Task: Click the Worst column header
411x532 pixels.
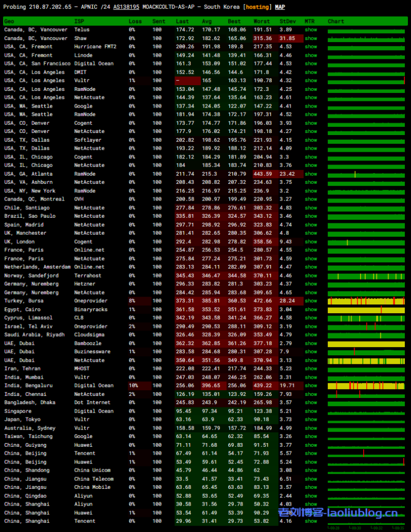Action: 261,21
